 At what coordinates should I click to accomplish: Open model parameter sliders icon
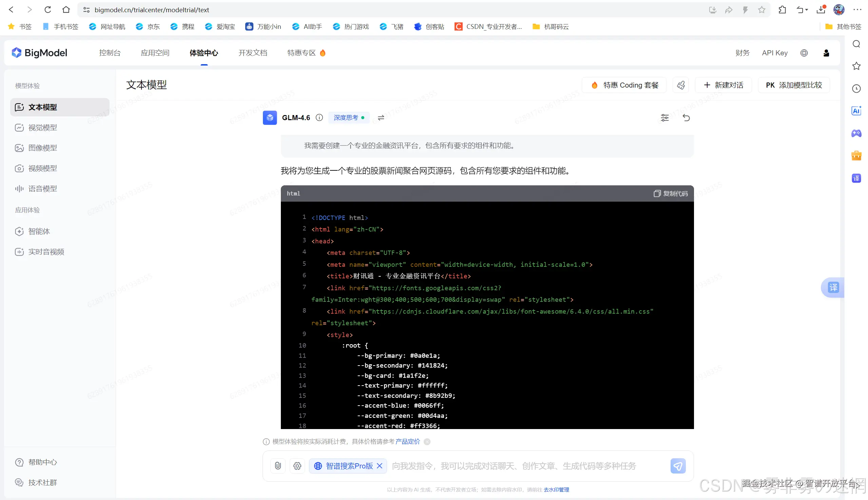664,118
